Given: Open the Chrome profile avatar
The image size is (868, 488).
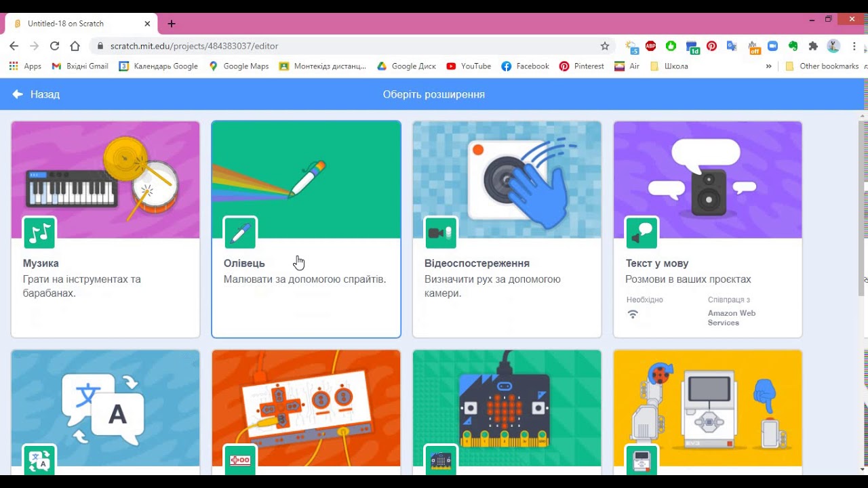Looking at the screenshot, I should (833, 46).
